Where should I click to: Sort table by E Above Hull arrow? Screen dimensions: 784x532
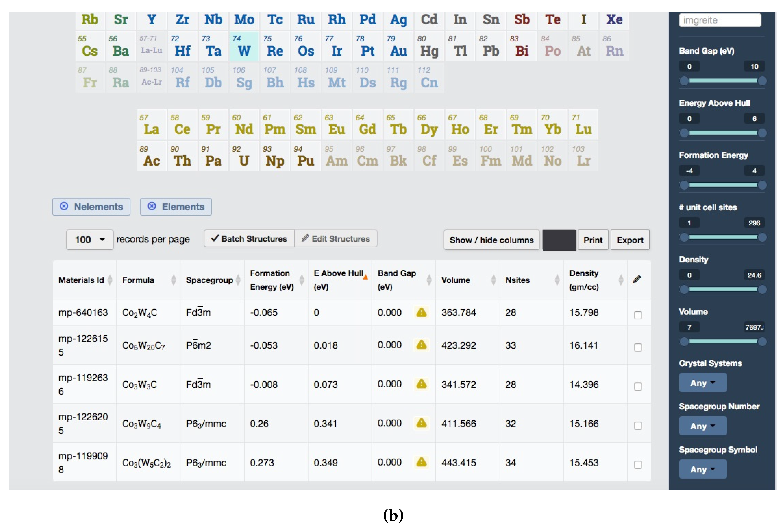coord(365,277)
